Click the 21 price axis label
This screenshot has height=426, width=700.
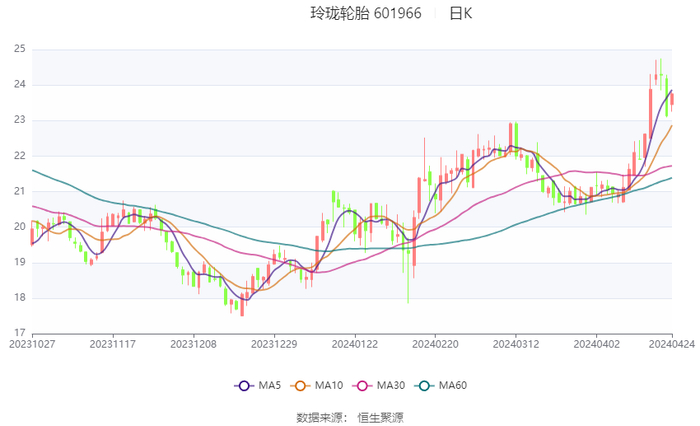point(19,191)
